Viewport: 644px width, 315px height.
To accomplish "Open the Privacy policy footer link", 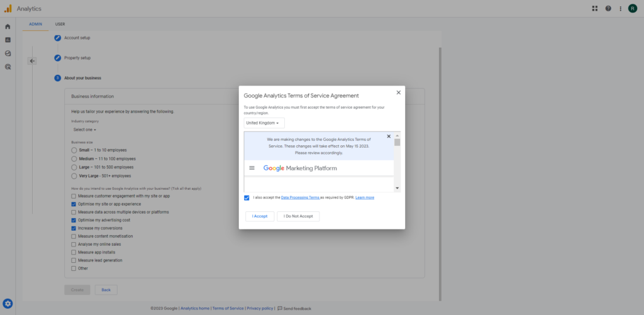I will (x=260, y=309).
